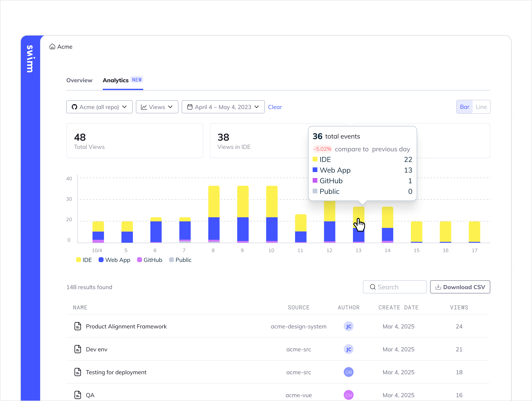Click the Swimm logo in sidebar
Image resolution: width=532 pixels, height=401 pixels.
(30, 59)
